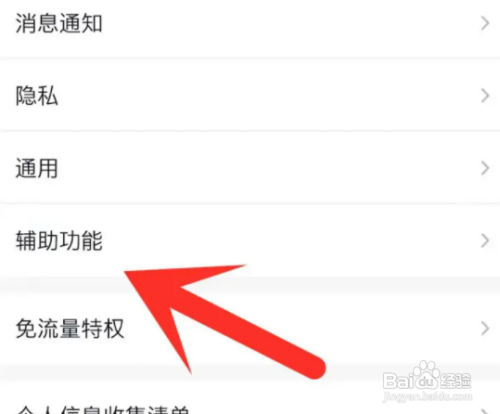The height and width of the screenshot is (414, 500).
Task: Click the jingyan.baidu.com watermark link
Action: pyautogui.click(x=428, y=397)
